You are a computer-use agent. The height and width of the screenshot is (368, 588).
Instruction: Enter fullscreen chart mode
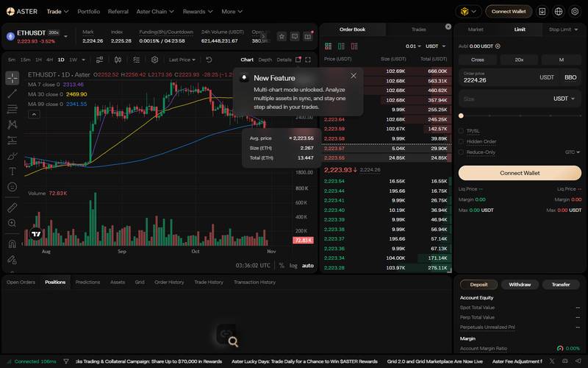(308, 60)
